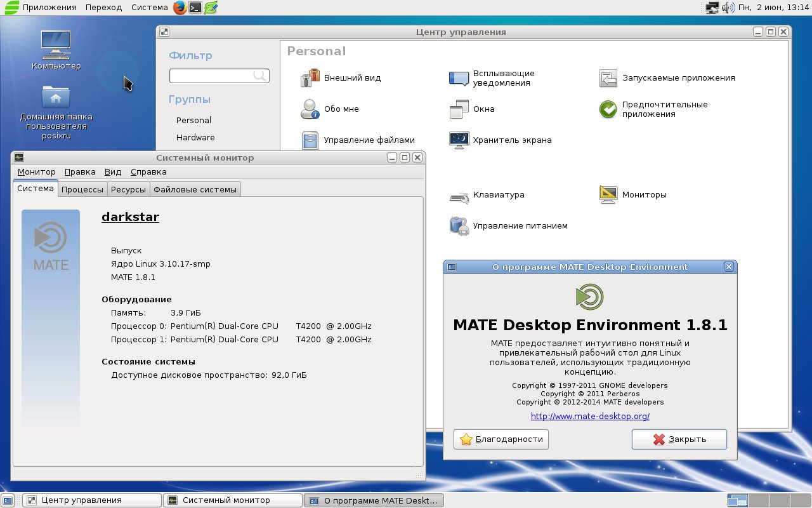Focus the Фильтр search field

[219, 76]
